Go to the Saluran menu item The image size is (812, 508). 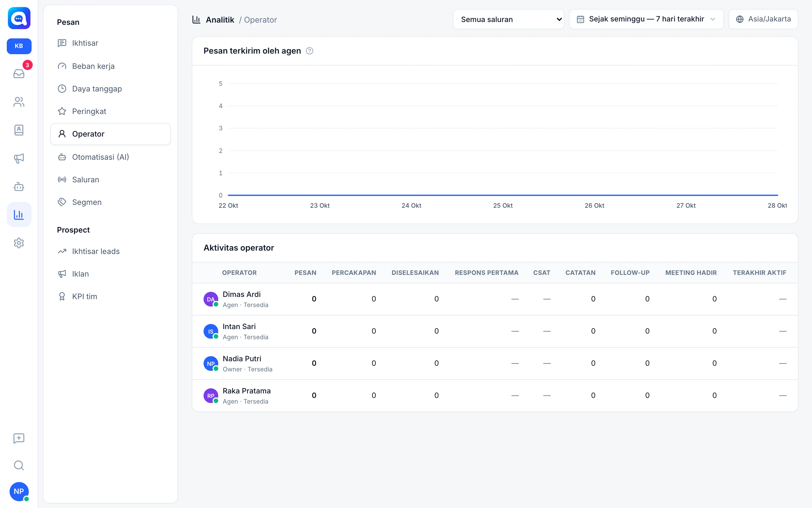coord(111,180)
